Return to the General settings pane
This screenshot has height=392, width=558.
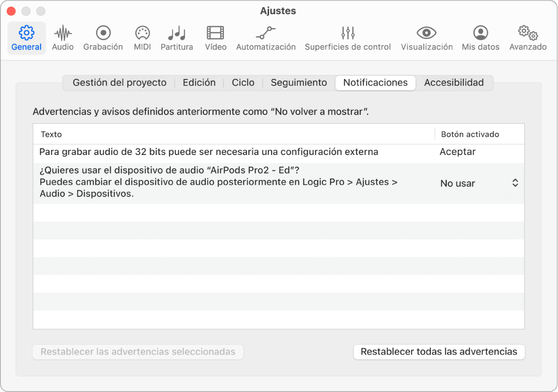pyautogui.click(x=26, y=38)
